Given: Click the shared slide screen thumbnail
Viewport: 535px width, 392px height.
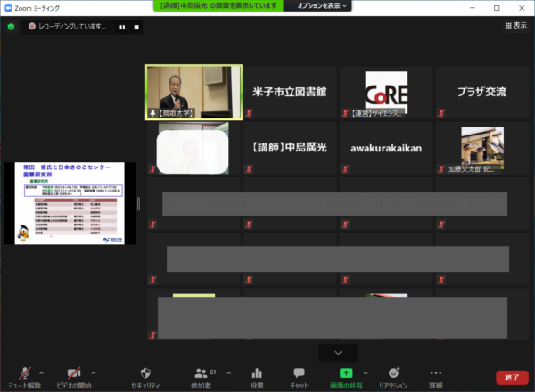Looking at the screenshot, I should tap(70, 203).
